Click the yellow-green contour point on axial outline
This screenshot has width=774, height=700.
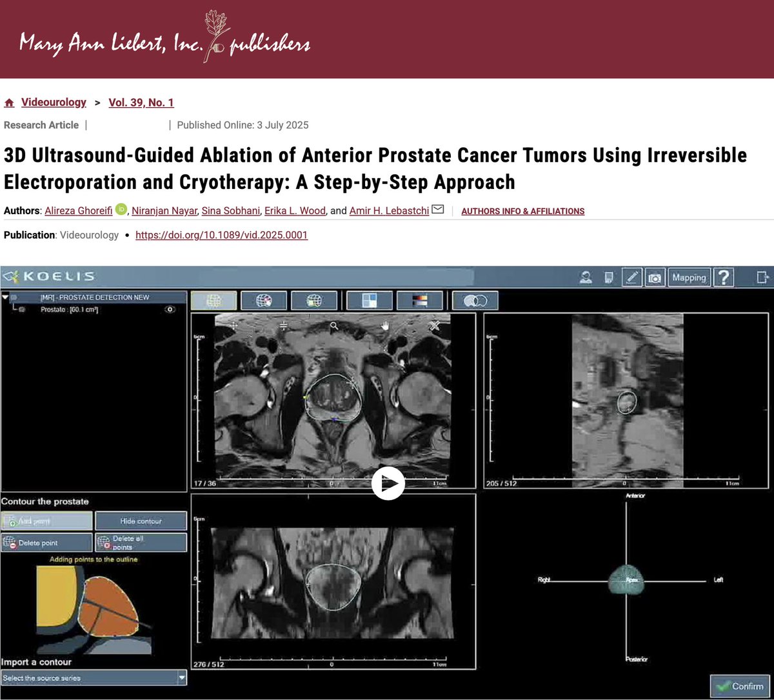click(x=306, y=398)
